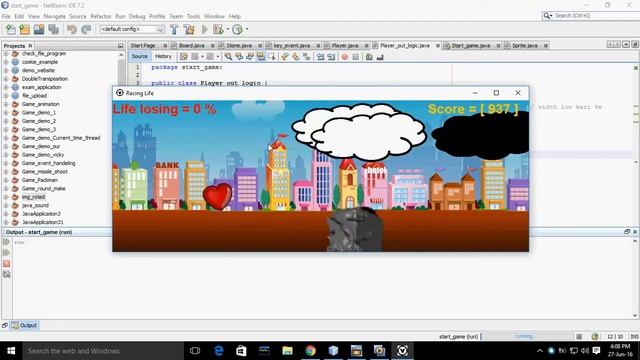
Task: Click the red Stop icon in Output sidebar
Action: click(x=7, y=264)
